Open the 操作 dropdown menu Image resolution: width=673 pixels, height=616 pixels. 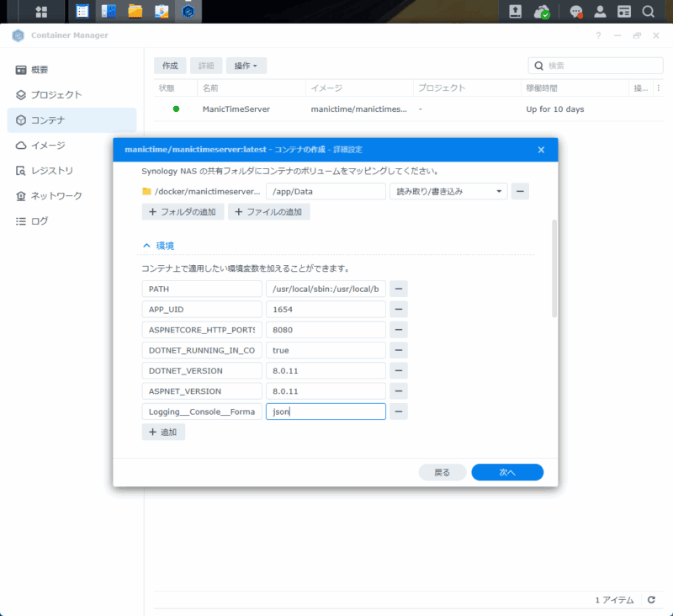pos(245,65)
